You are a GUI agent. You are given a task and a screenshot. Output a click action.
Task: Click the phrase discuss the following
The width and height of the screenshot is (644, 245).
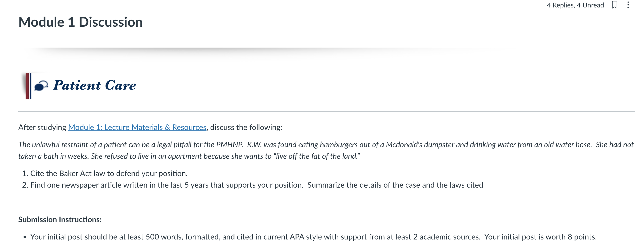[x=246, y=127]
